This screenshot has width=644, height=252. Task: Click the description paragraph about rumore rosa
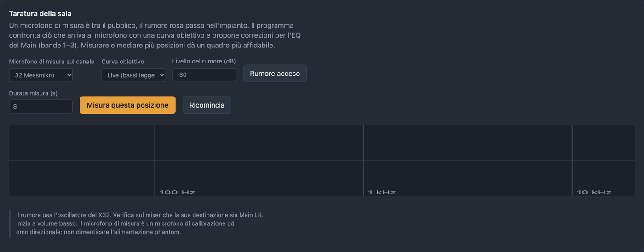(155, 35)
